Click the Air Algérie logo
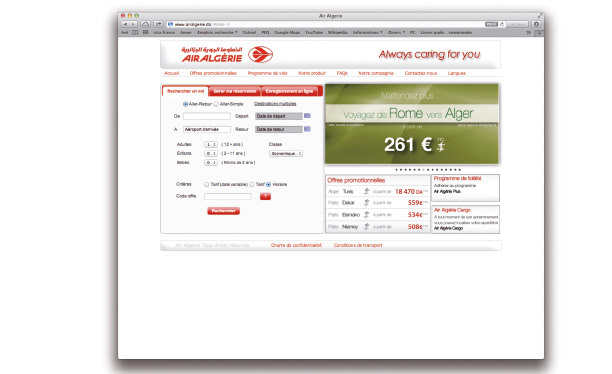The height and width of the screenshot is (374, 612). tap(227, 55)
